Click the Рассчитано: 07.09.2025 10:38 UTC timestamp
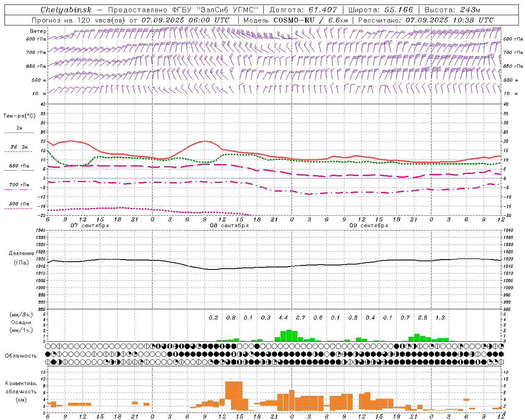Image resolution: width=525 pixels, height=420 pixels. (x=426, y=20)
